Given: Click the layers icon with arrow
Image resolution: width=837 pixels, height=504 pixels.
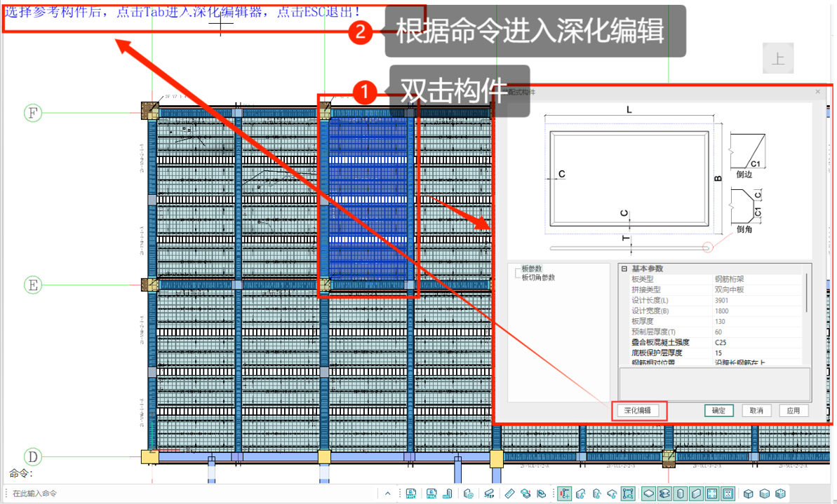Looking at the screenshot, I should coord(541,494).
